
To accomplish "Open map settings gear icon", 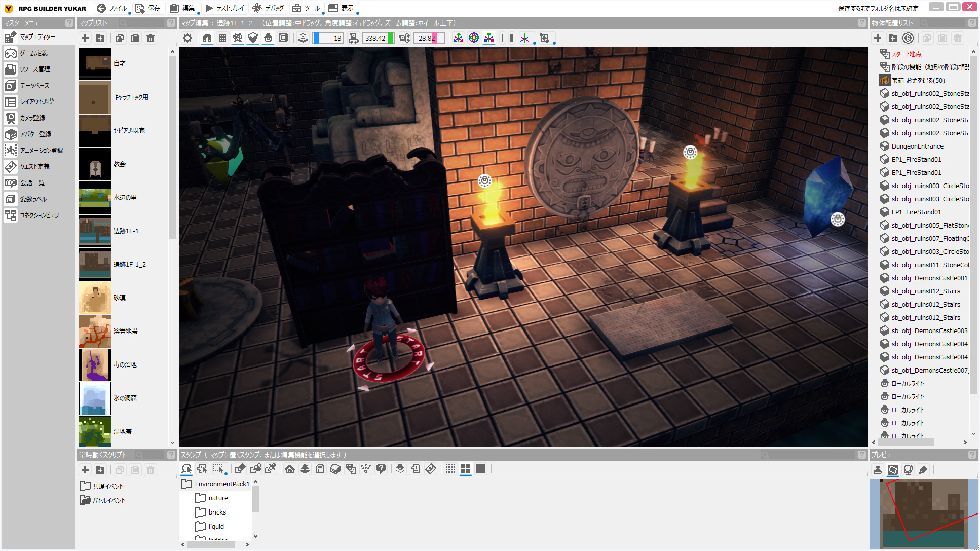I will coord(187,38).
